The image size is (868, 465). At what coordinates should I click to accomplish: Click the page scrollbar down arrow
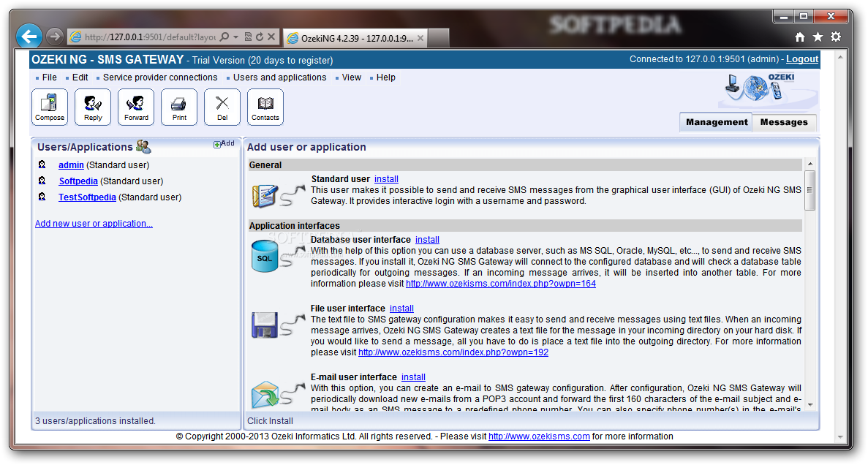(839, 437)
